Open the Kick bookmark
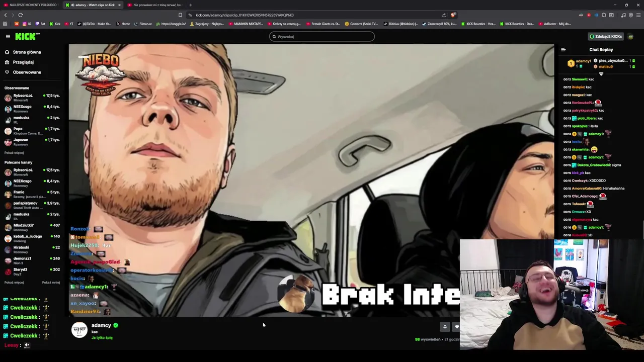644x362 pixels. 55,24
